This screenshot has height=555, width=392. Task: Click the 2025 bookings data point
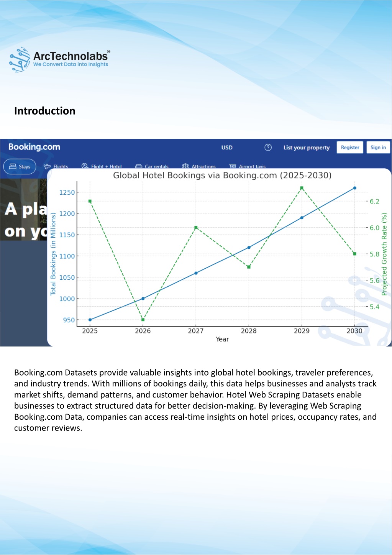click(90, 320)
